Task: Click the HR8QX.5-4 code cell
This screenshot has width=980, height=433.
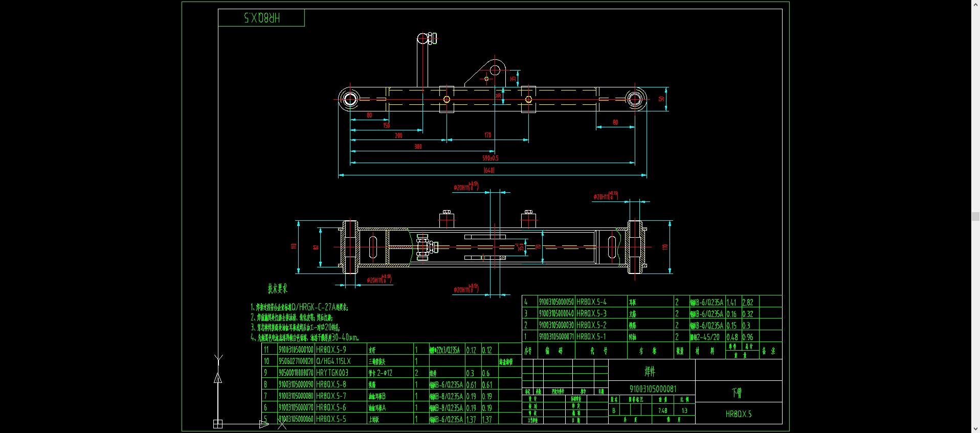Action: point(592,302)
